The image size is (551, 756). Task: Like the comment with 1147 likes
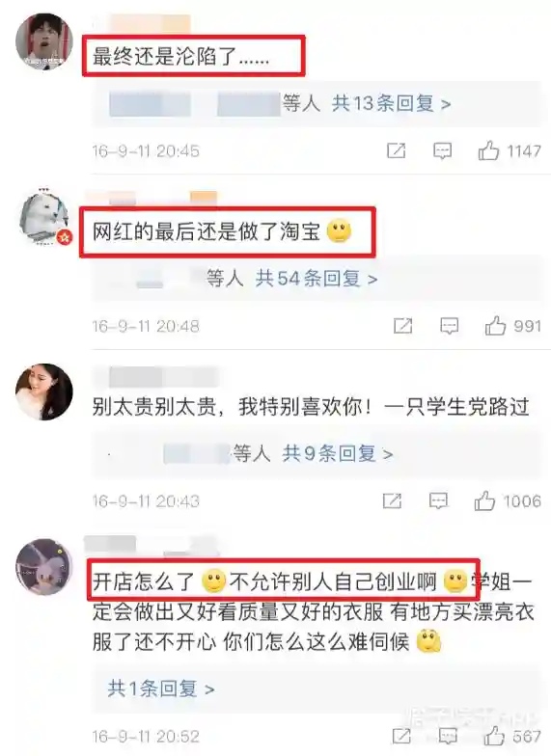pyautogui.click(x=488, y=150)
